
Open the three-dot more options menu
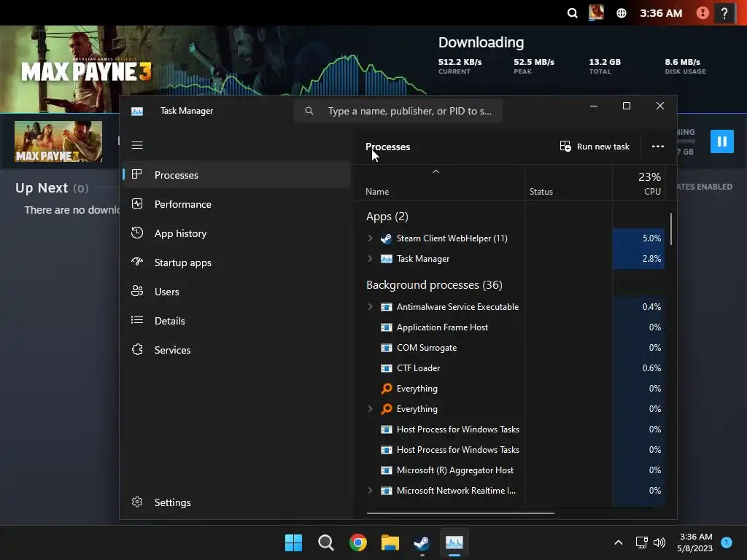[658, 146]
